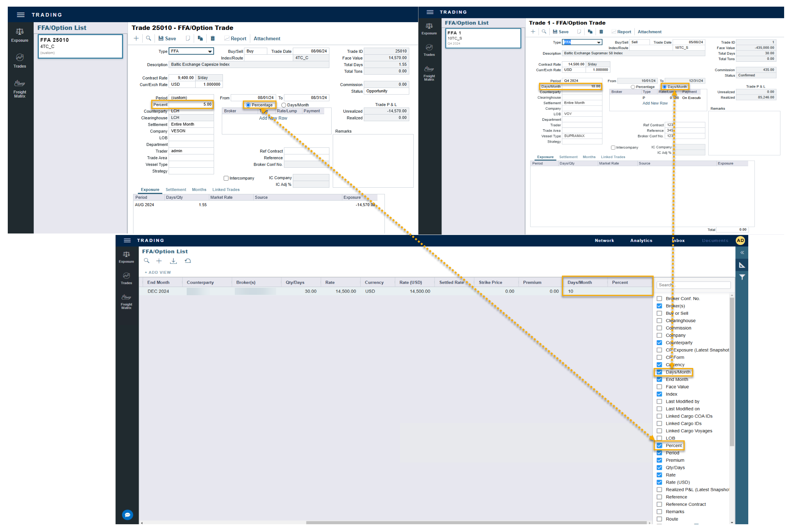Viewport: 793px width, 532px height.
Task: Open the AD user avatar
Action: coord(740,241)
